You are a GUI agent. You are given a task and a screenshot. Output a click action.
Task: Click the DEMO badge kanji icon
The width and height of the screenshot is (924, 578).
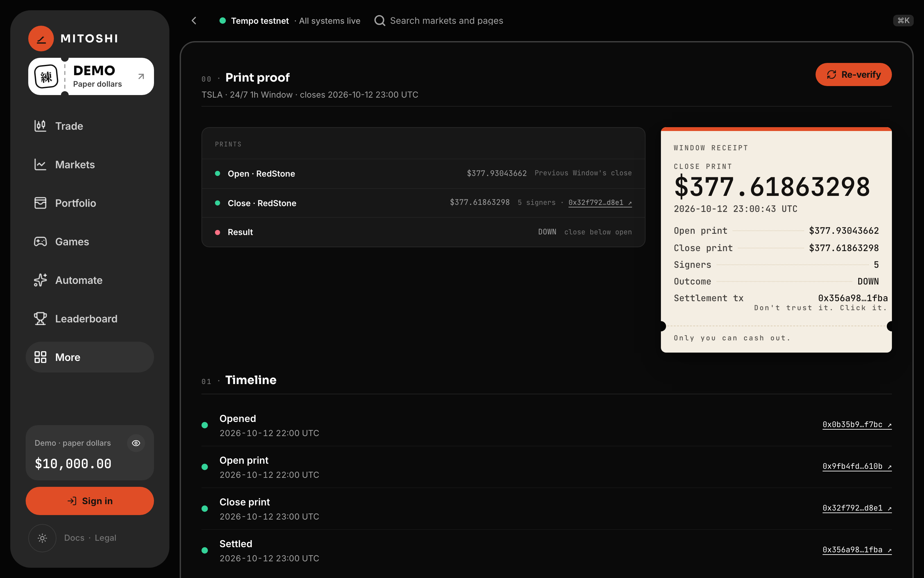(x=46, y=77)
